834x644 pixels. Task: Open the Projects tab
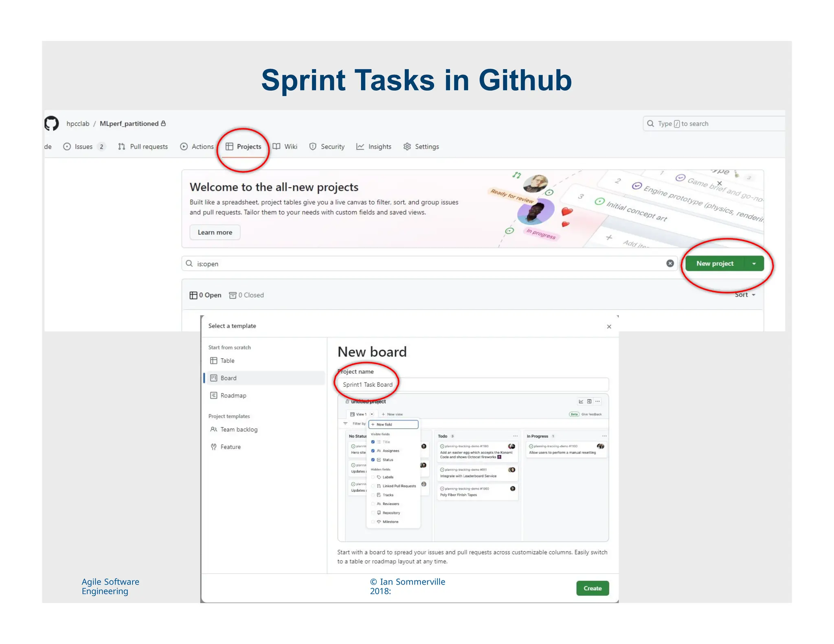(244, 147)
